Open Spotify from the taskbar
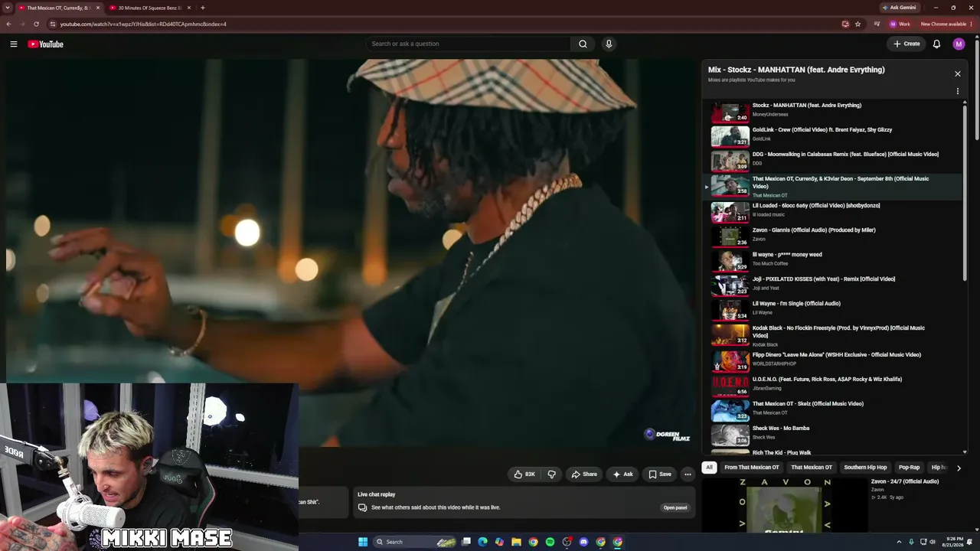 coord(550,542)
